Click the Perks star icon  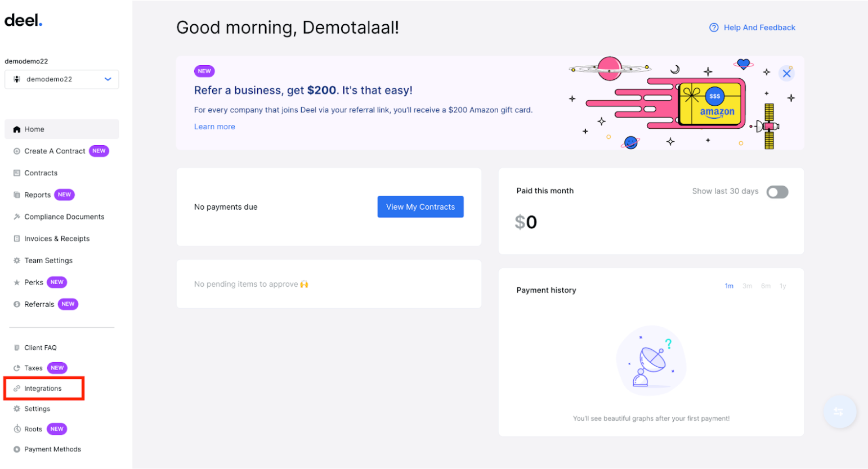click(x=17, y=282)
